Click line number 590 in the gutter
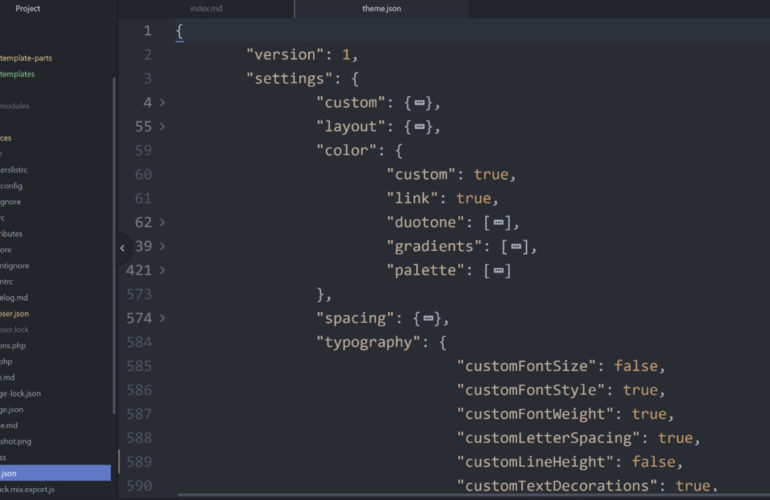 139,486
